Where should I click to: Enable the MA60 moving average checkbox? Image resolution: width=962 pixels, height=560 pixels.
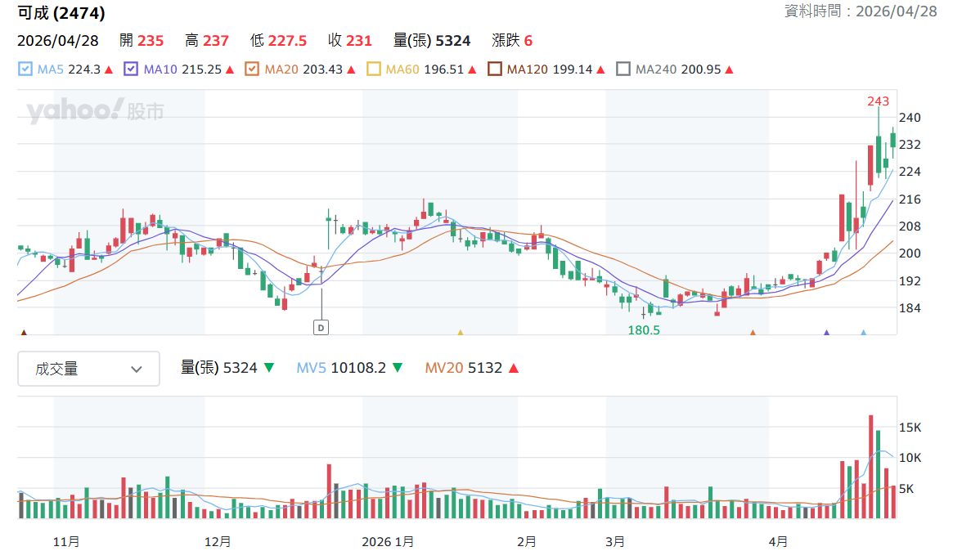(373, 69)
